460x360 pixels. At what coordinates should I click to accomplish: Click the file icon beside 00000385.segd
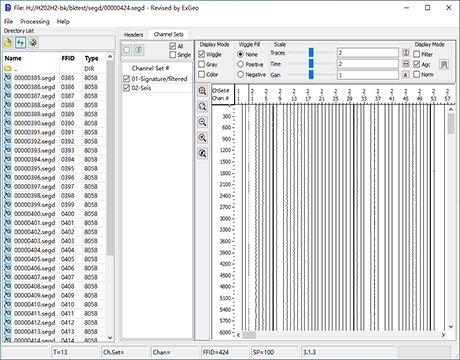[8, 78]
